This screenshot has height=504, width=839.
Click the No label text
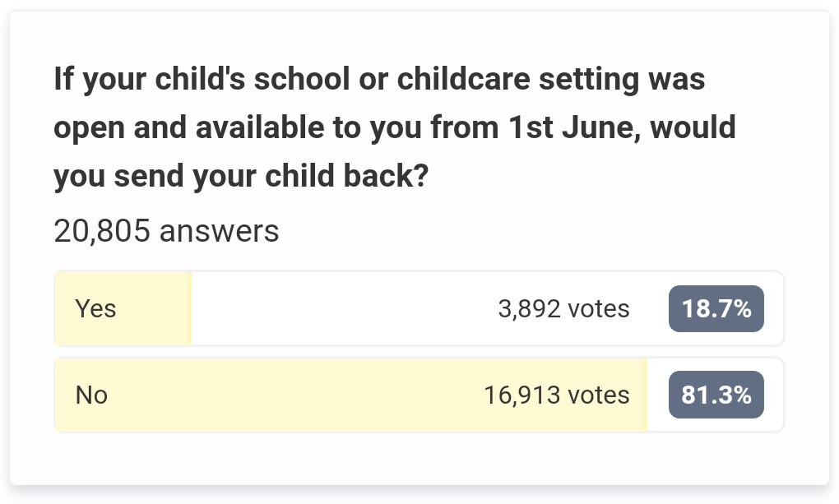(x=91, y=395)
